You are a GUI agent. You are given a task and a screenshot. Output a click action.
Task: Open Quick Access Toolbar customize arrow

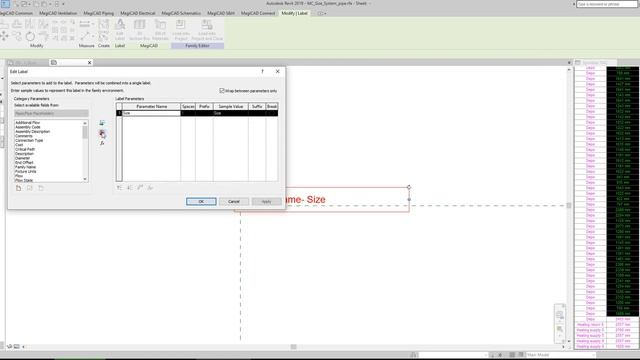[63, 4]
